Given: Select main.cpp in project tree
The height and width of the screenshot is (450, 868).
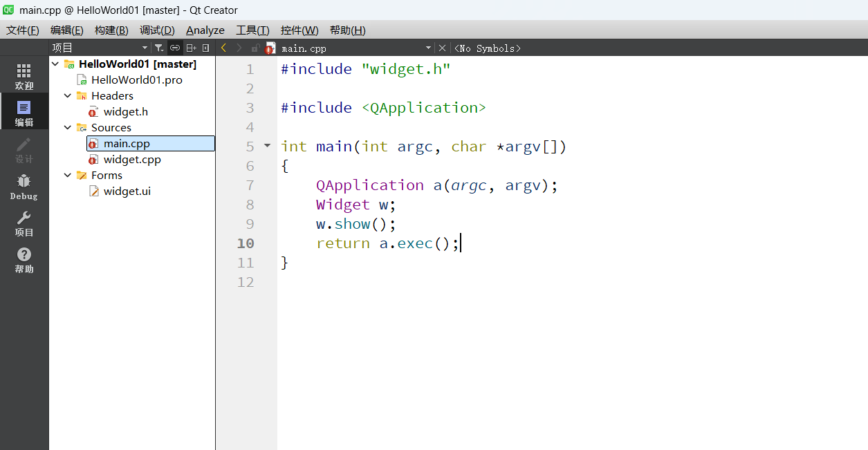Looking at the screenshot, I should coord(127,143).
